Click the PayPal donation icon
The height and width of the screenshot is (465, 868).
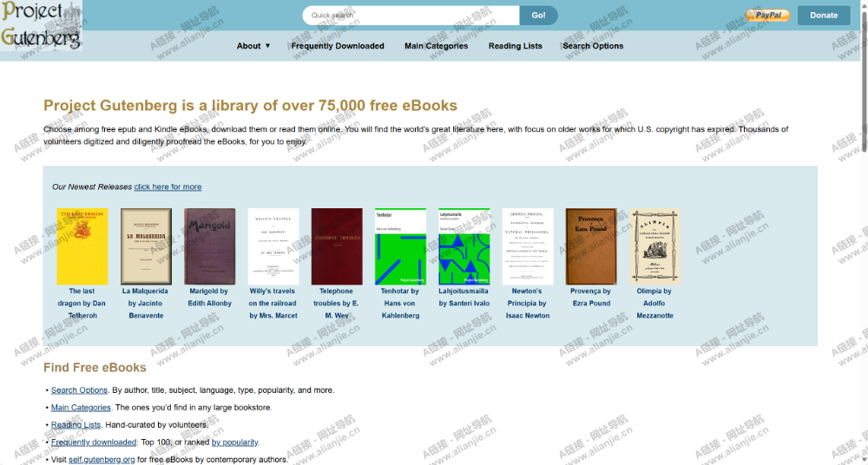point(767,15)
